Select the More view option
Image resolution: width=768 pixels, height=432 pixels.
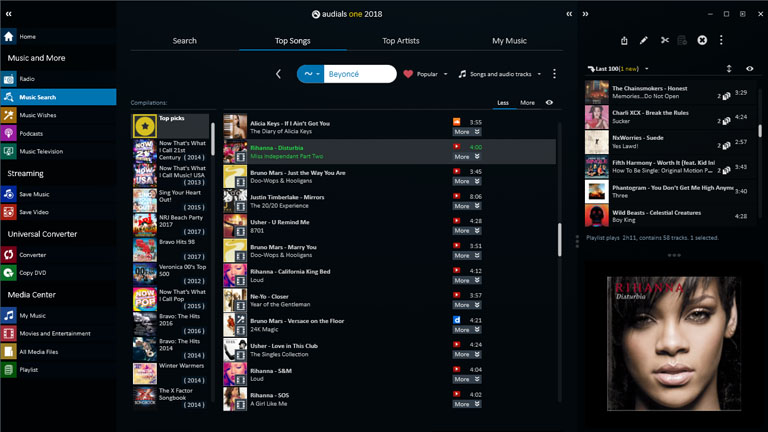pyautogui.click(x=527, y=102)
